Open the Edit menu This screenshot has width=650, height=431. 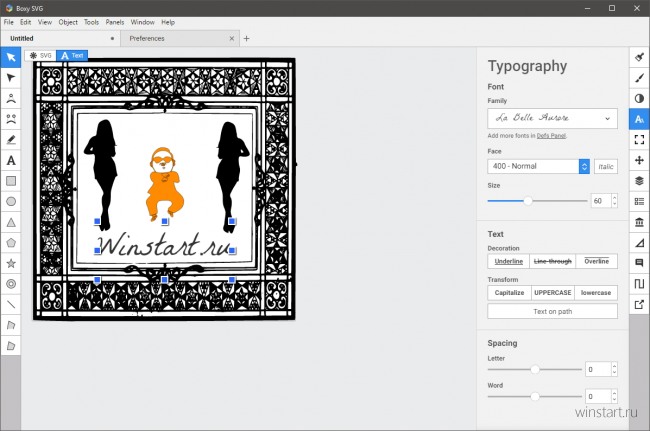26,22
